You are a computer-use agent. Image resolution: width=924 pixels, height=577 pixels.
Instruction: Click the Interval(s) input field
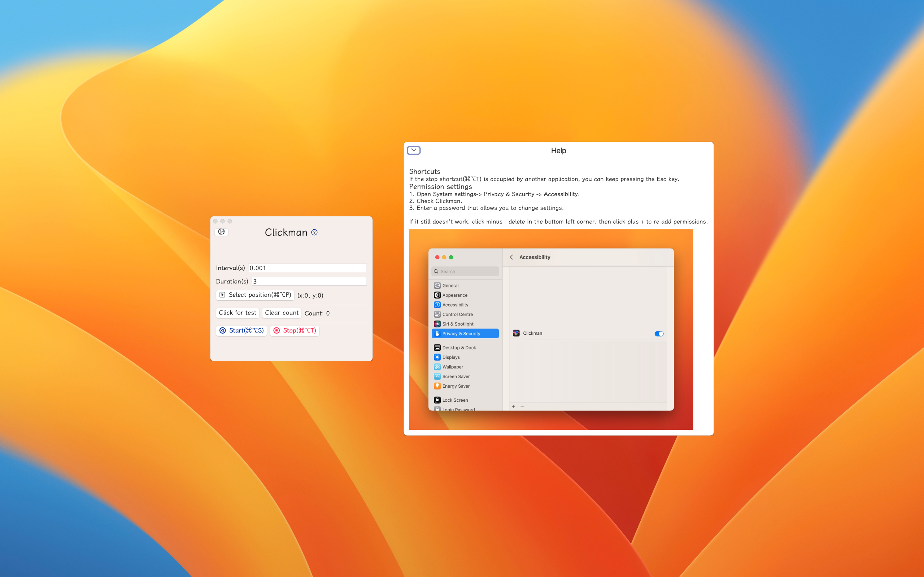click(x=307, y=268)
